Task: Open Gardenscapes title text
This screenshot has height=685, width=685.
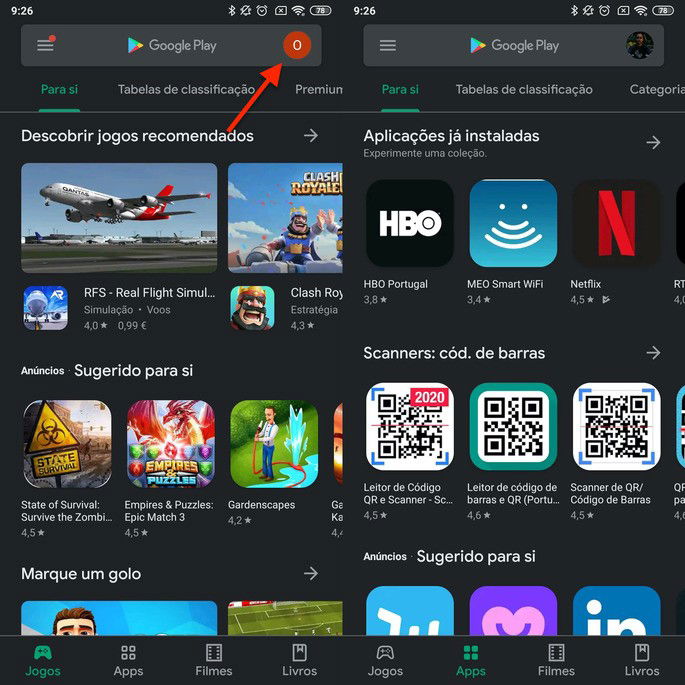Action: point(261,505)
